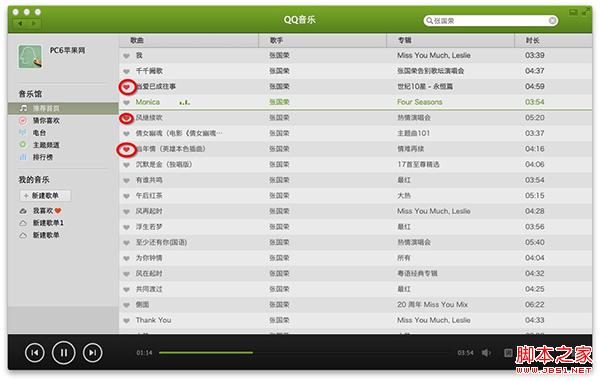The width and height of the screenshot is (600, 381).
Task: Click the 06:22 duration of 侧面
Action: coord(535,304)
